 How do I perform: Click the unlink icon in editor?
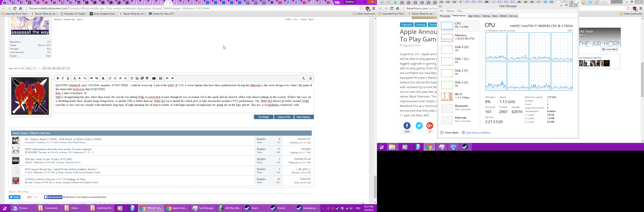point(97,78)
